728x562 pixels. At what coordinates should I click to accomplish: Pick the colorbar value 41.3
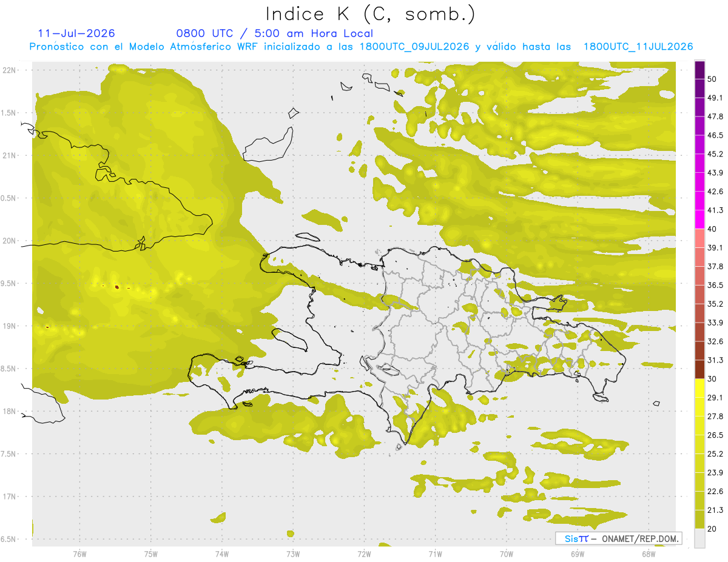pos(715,210)
